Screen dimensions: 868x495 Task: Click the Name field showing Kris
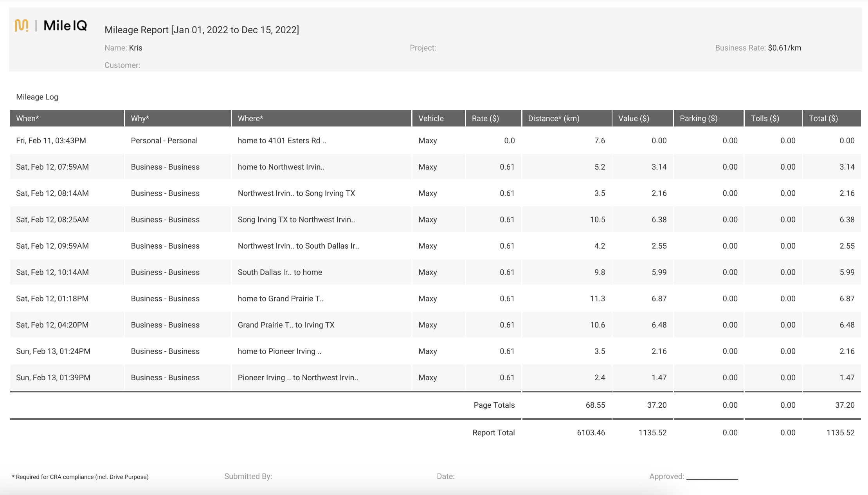pyautogui.click(x=136, y=48)
